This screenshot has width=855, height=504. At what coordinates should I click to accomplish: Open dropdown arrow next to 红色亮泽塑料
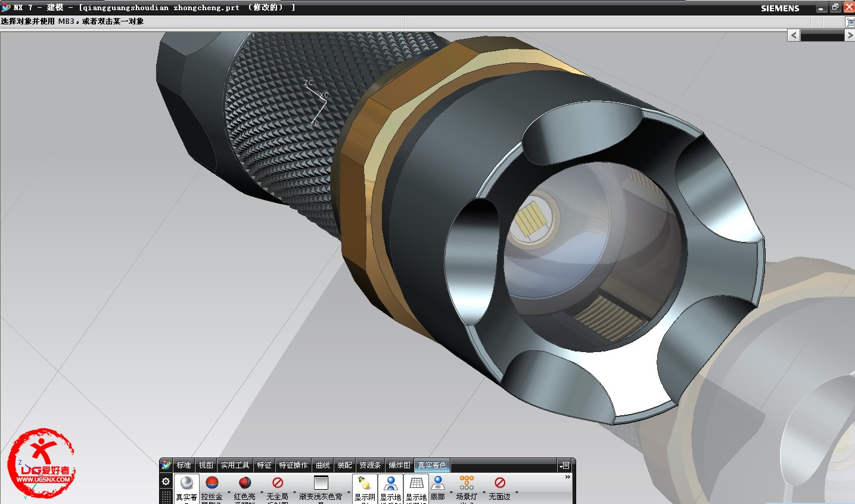262,493
